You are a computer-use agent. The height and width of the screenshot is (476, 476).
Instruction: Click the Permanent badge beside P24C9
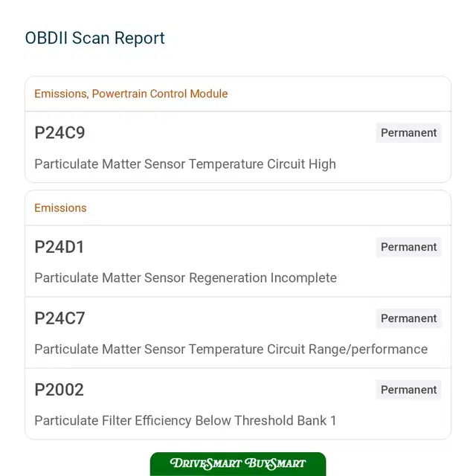point(408,132)
